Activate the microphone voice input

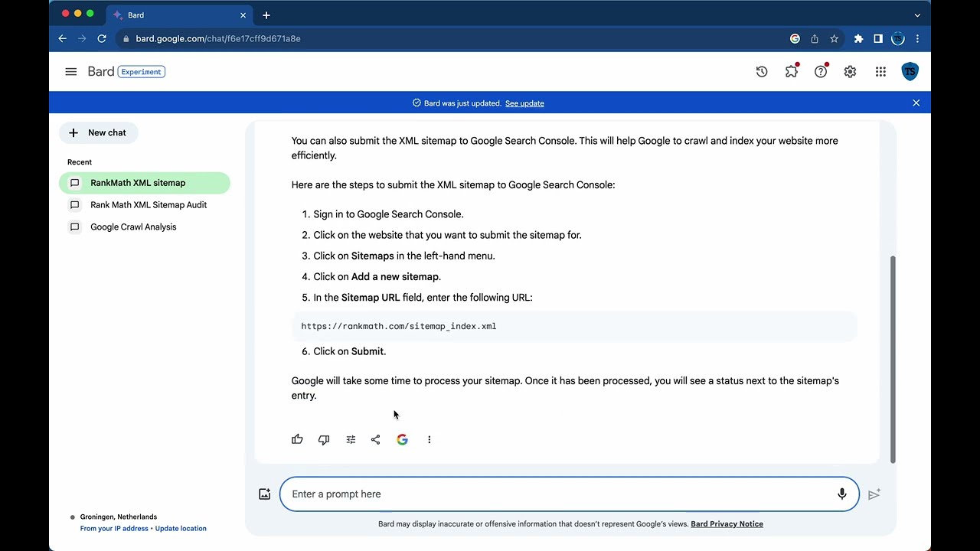point(842,494)
